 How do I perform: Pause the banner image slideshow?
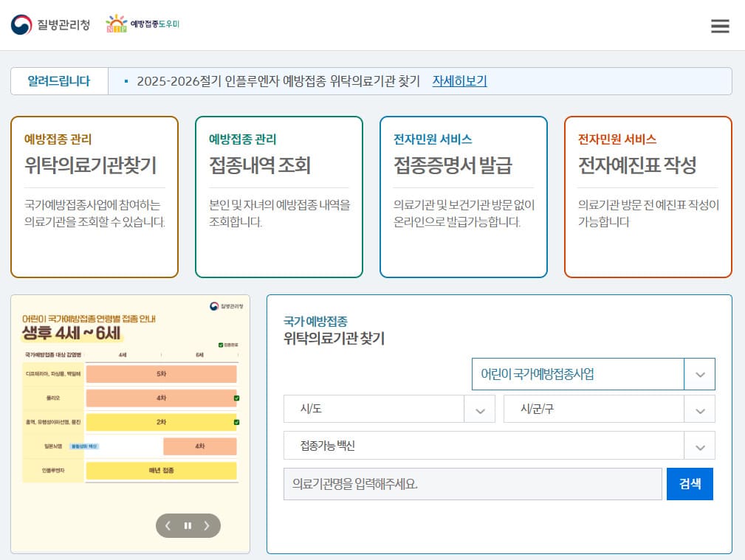(188, 525)
